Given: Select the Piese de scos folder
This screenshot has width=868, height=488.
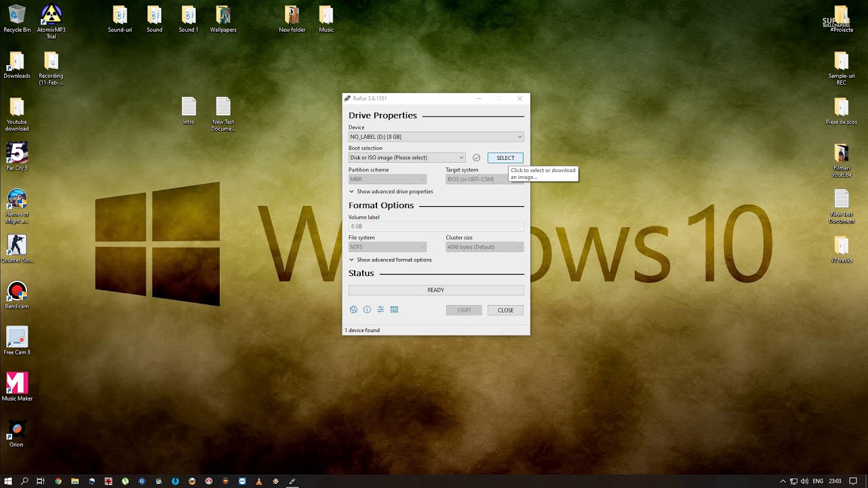Looking at the screenshot, I should tap(842, 111).
